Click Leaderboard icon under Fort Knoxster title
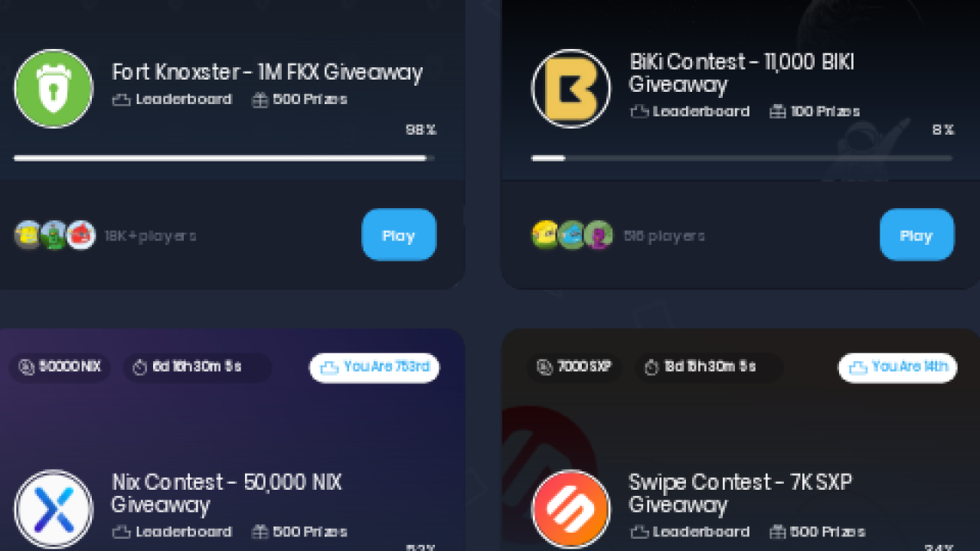The width and height of the screenshot is (980, 551). pos(121,99)
